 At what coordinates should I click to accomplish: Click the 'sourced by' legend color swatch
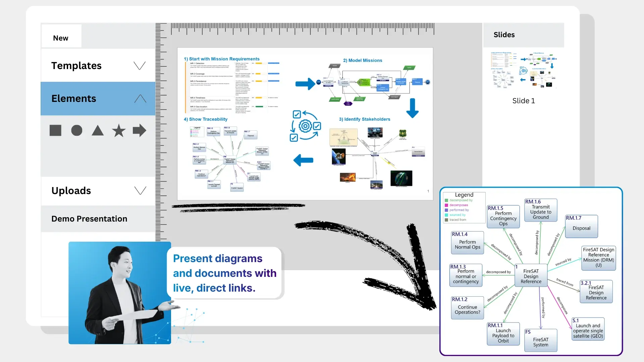446,215
